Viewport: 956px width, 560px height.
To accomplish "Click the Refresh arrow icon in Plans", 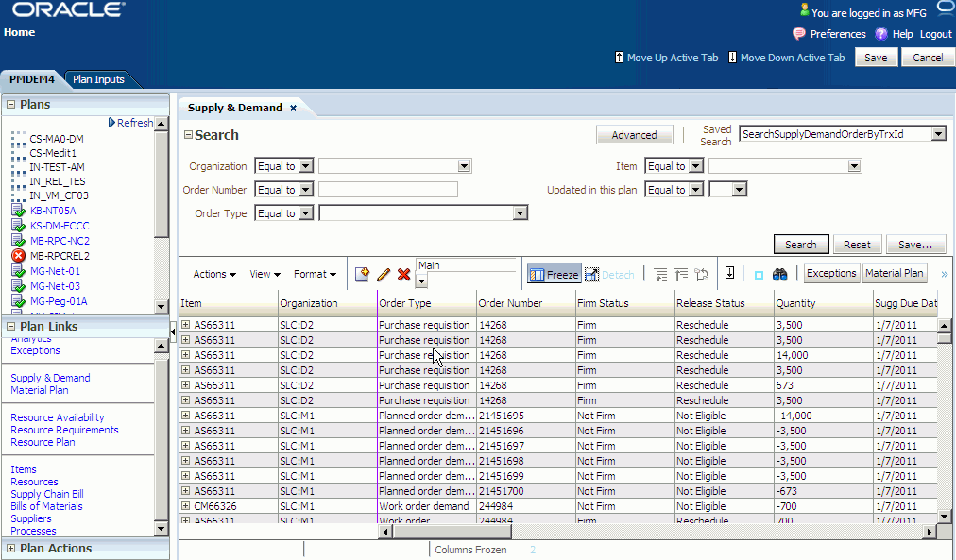I will [x=111, y=123].
